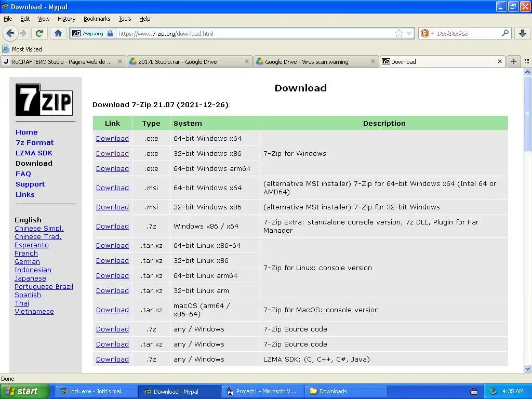The image size is (532, 399).
Task: Download .exe for 32-bit Windows x86
Action: point(112,153)
